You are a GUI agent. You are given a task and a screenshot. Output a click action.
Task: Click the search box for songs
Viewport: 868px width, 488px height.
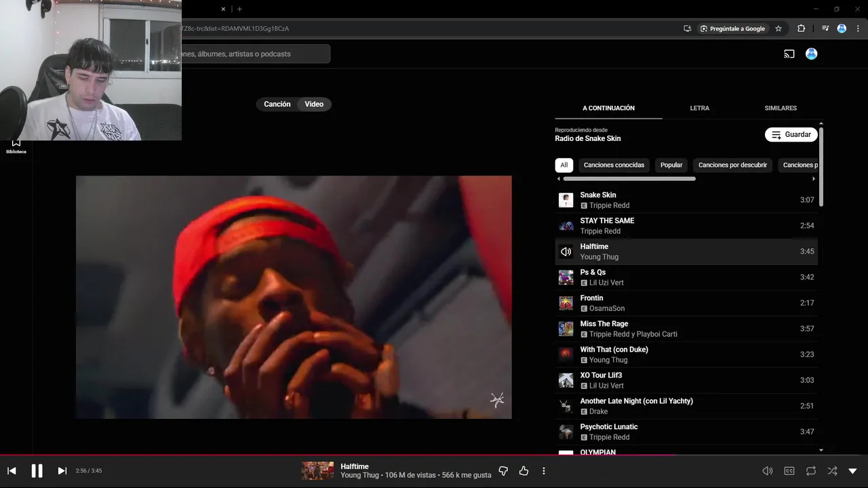(255, 54)
